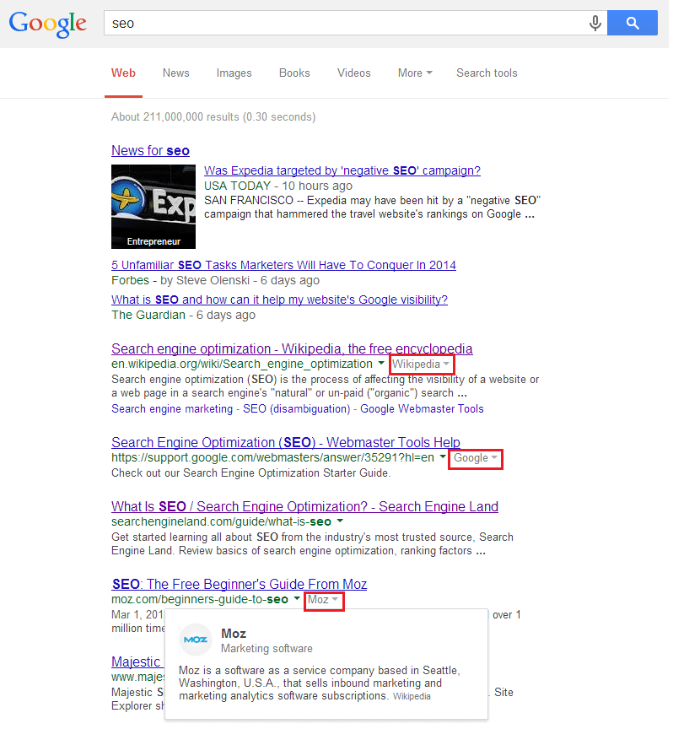Viewport: 700px width, 729px height.
Task: Open the Wikipedia dropdown next to the result URL
Action: (420, 364)
